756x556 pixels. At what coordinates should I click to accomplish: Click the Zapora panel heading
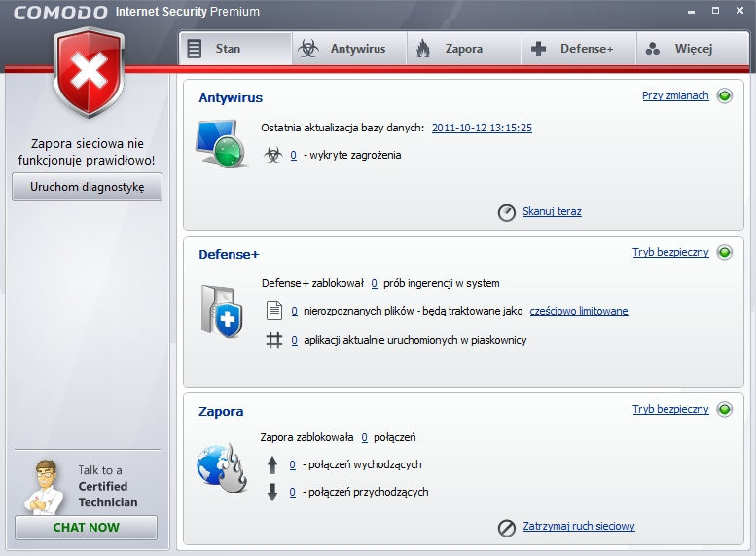point(221,412)
